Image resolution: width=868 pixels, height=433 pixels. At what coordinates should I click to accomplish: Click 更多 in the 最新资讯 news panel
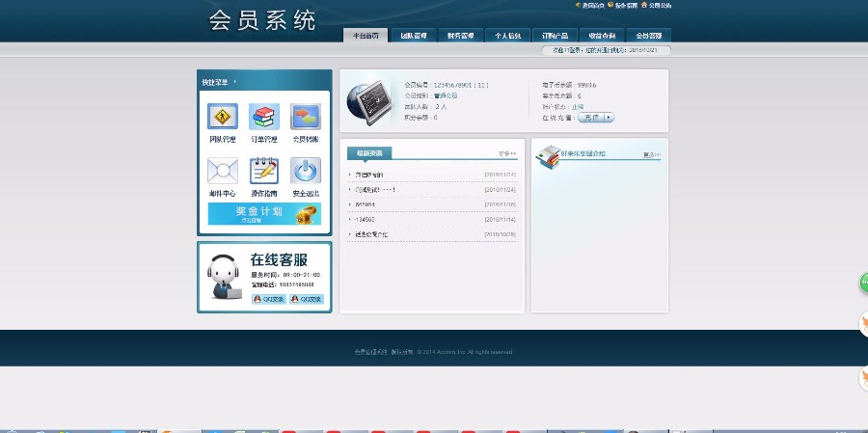507,154
